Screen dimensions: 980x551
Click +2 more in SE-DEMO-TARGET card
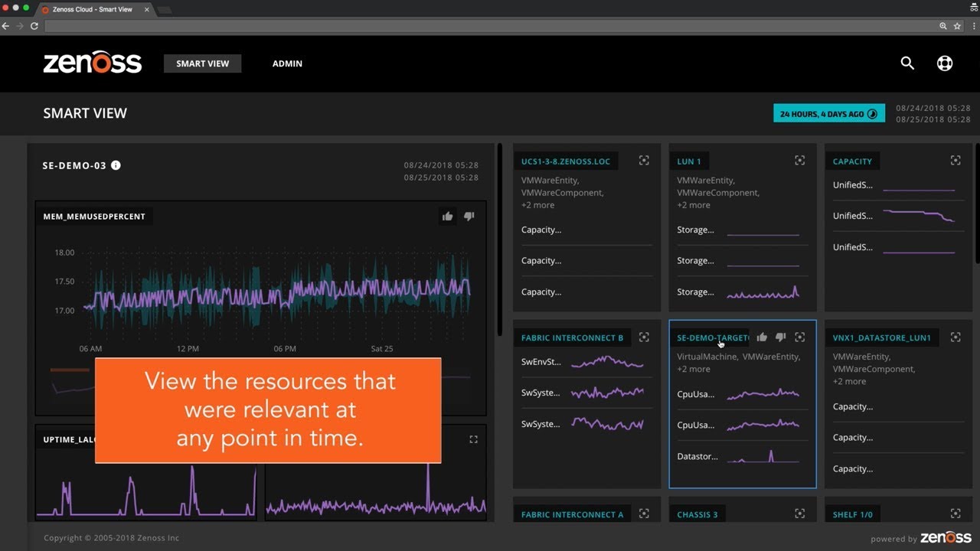click(694, 369)
